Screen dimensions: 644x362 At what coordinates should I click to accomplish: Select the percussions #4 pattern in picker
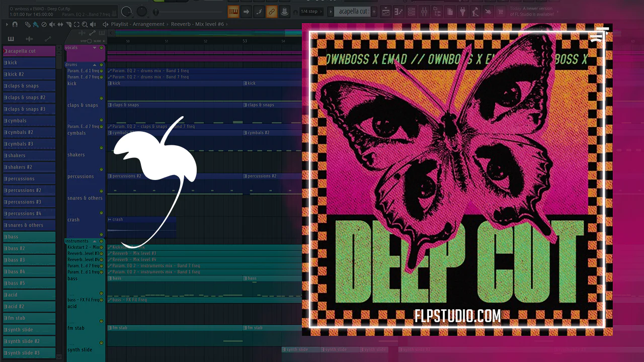point(29,214)
